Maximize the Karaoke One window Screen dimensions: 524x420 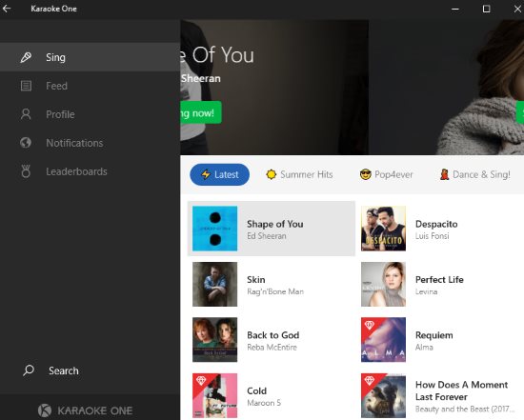tap(486, 9)
